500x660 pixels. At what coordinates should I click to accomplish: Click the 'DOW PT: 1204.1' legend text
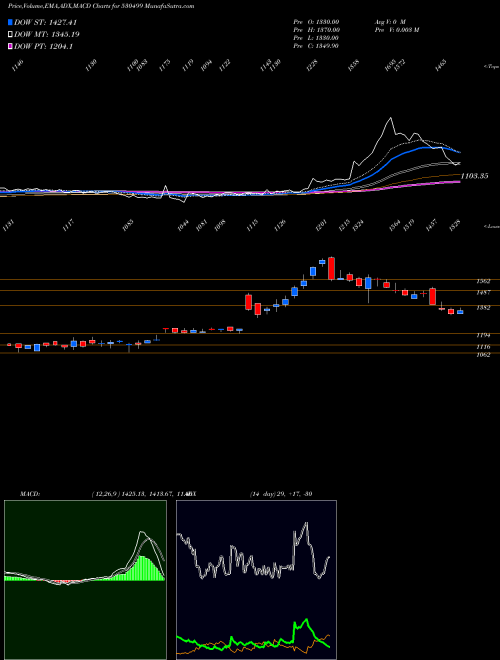pos(43,46)
